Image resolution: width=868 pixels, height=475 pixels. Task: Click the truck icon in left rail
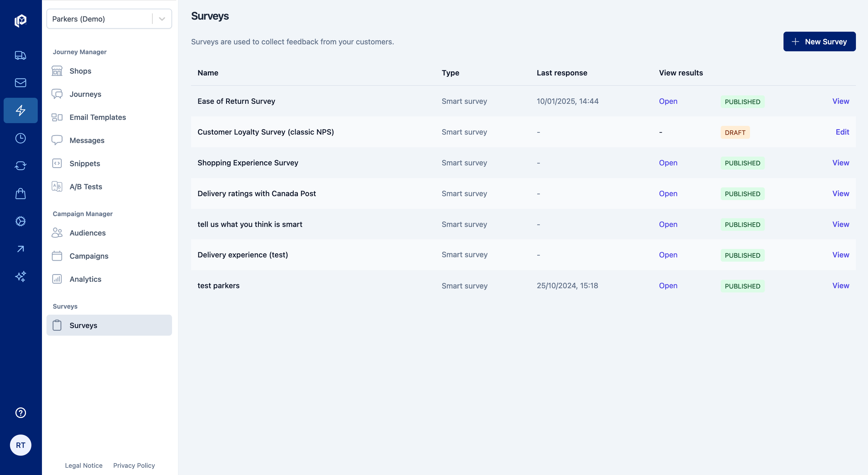click(x=21, y=55)
